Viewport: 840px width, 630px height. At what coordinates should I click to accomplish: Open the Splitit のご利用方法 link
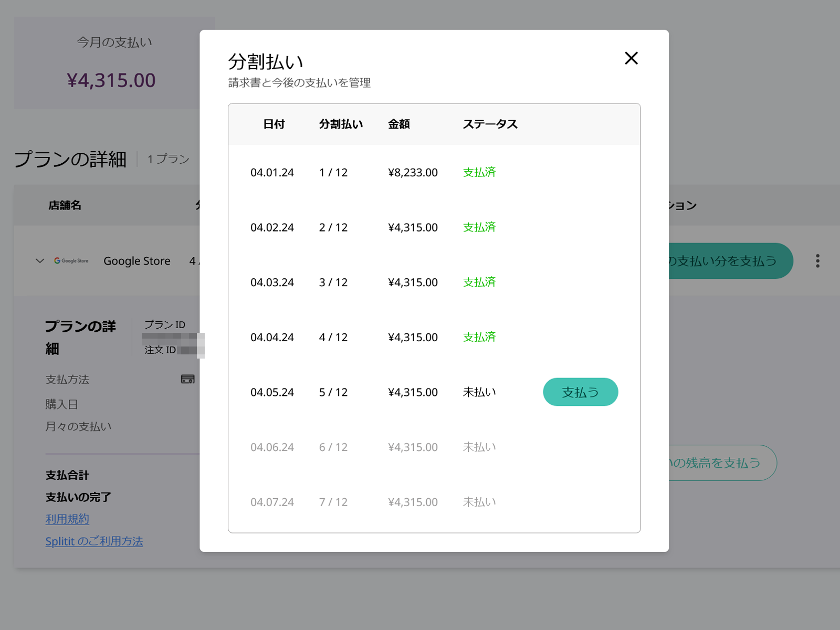tap(94, 541)
